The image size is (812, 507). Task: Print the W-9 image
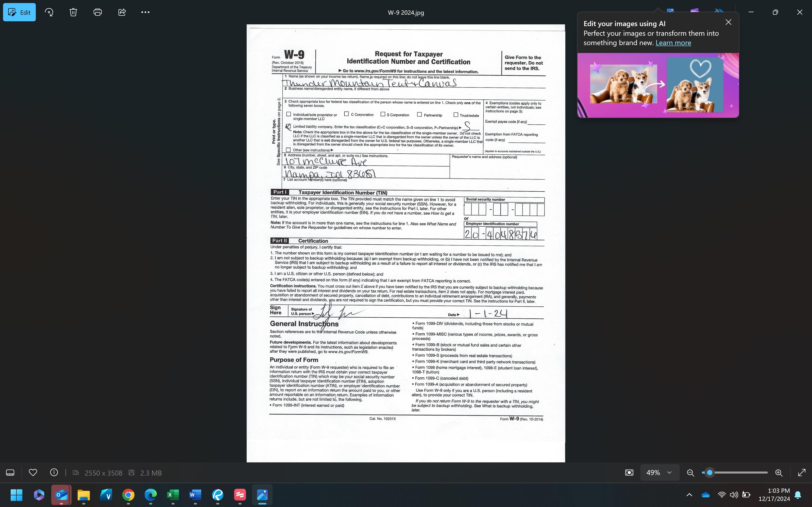(98, 12)
